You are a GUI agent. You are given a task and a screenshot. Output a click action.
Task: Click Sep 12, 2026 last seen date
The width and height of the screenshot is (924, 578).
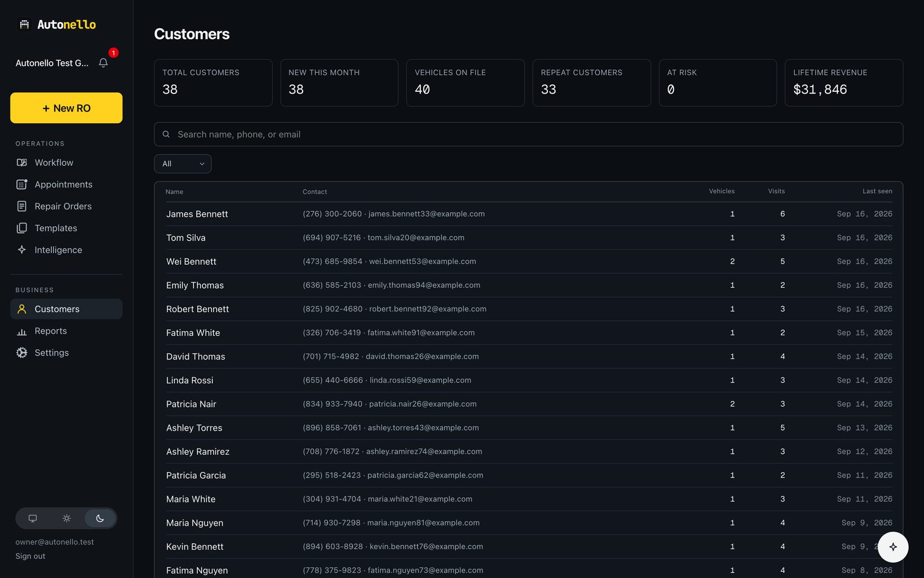[865, 451]
